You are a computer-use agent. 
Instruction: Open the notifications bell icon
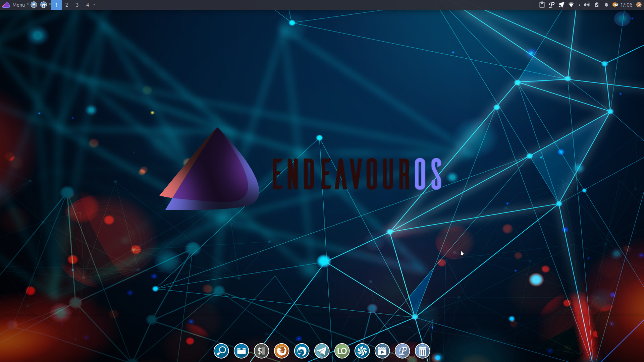tap(606, 5)
